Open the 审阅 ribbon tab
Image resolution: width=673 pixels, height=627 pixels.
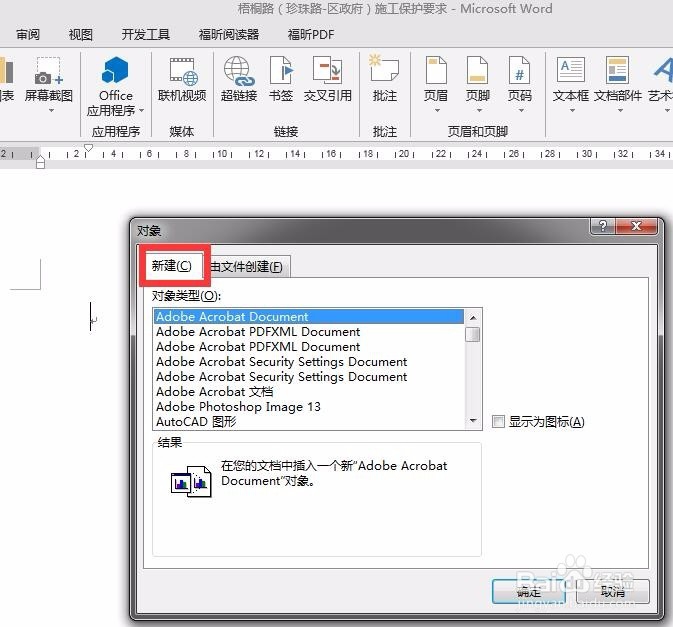pos(28,34)
